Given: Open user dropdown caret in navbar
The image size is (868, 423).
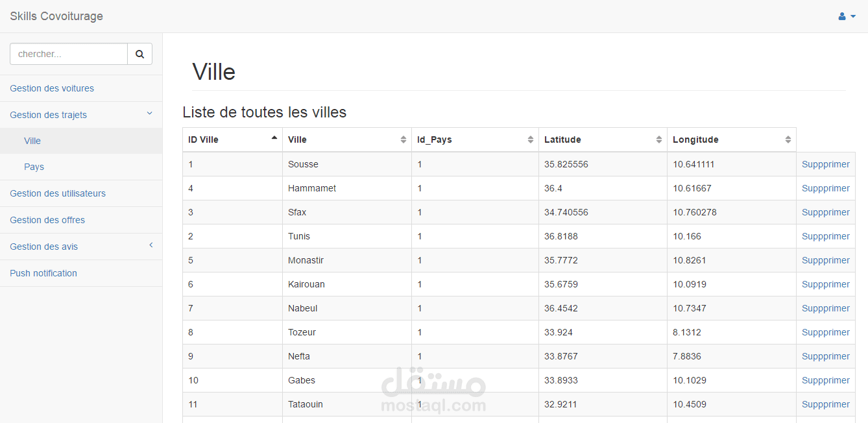Looking at the screenshot, I should click(853, 17).
